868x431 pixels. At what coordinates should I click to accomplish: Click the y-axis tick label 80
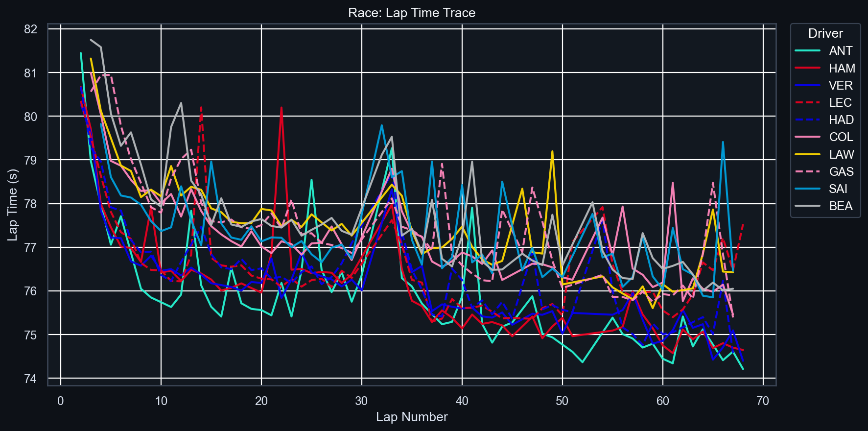[x=30, y=117]
